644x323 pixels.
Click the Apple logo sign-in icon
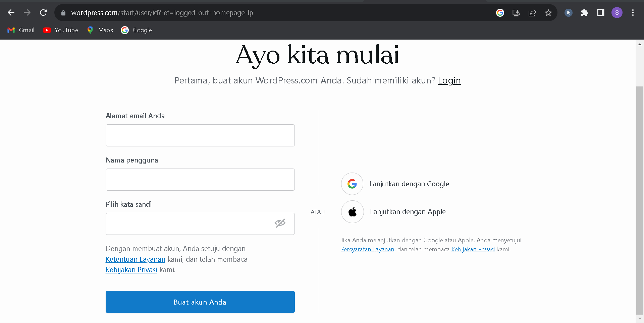[353, 212]
